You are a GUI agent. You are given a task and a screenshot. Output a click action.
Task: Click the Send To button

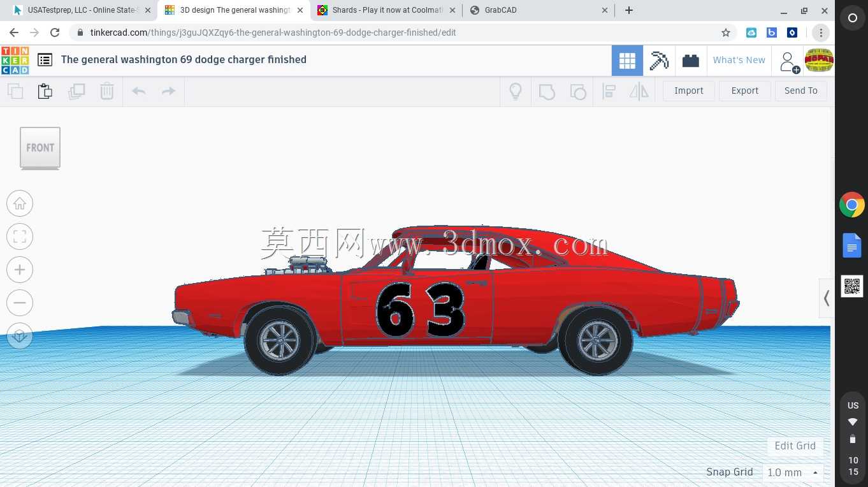801,91
